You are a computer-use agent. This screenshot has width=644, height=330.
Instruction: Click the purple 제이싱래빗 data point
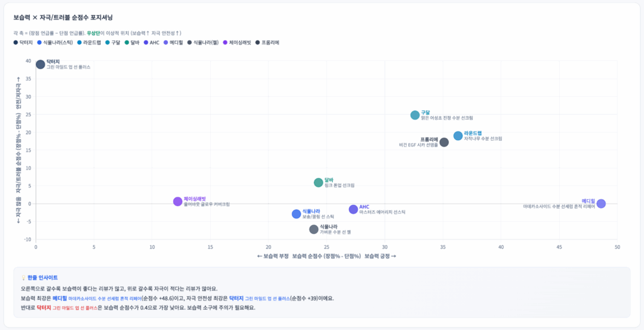178,201
